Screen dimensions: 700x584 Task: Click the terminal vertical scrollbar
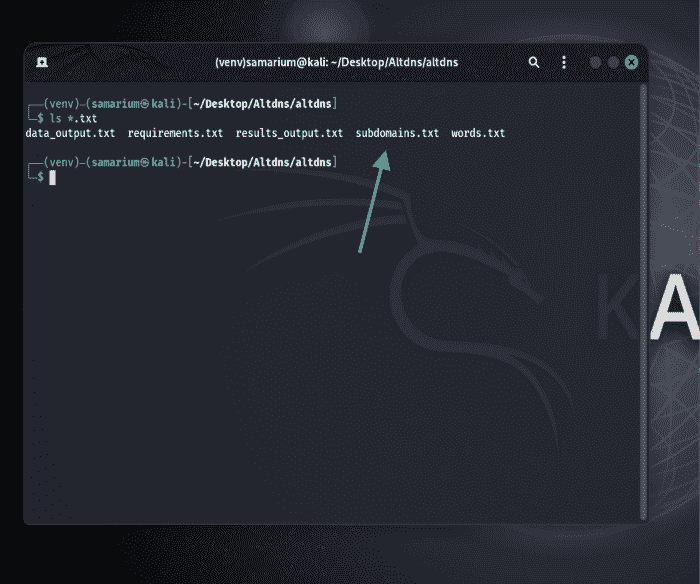coord(643,302)
